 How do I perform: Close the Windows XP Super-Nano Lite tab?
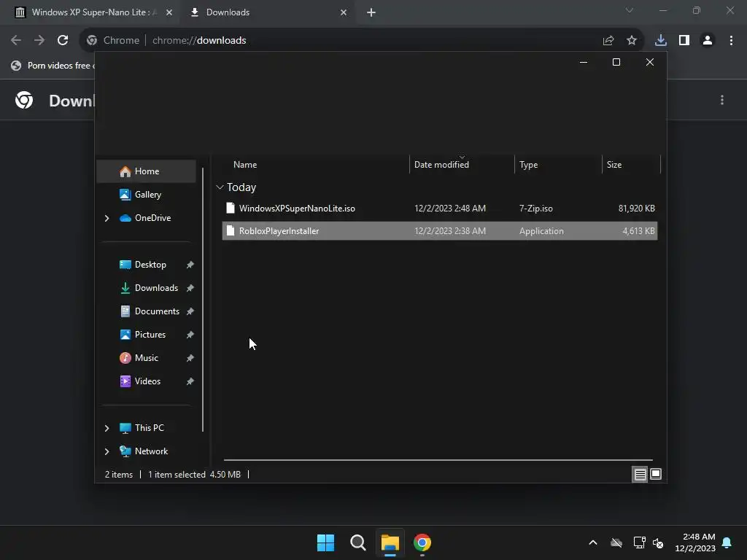[169, 12]
